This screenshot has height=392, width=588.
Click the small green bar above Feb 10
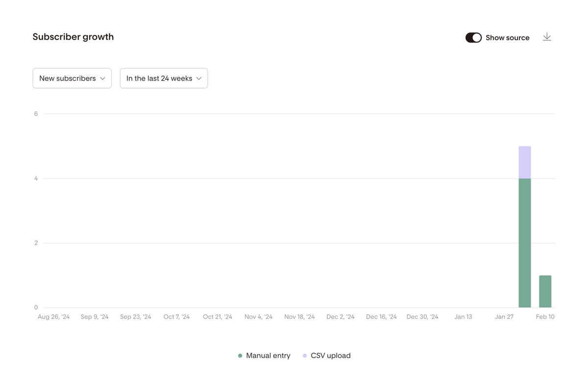point(545,291)
